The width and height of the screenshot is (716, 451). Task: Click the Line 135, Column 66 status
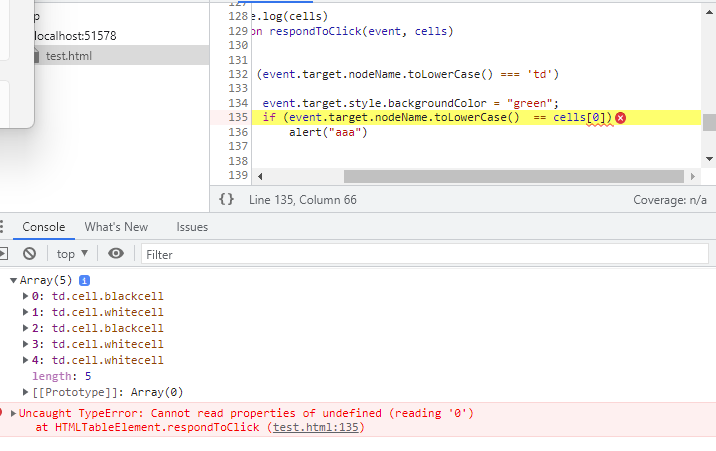pyautogui.click(x=303, y=200)
